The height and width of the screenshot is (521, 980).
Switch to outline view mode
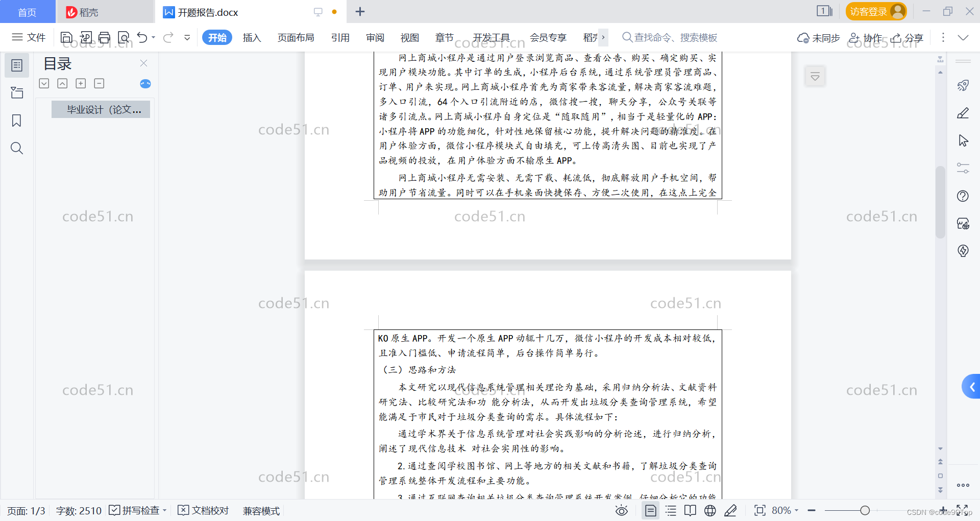[671, 510]
